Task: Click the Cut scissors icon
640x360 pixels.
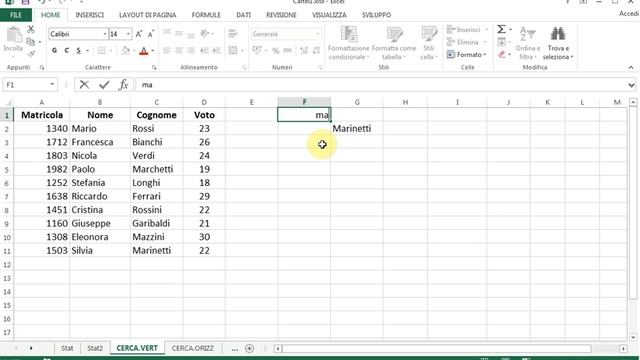Action: tap(31, 29)
